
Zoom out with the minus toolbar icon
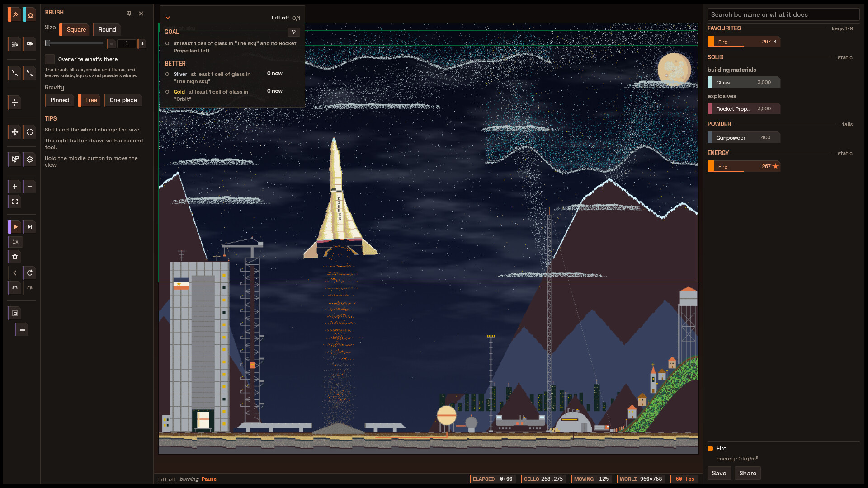tap(30, 187)
